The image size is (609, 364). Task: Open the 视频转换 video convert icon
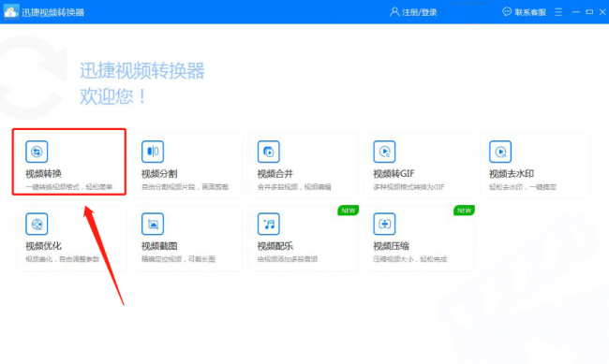click(37, 152)
